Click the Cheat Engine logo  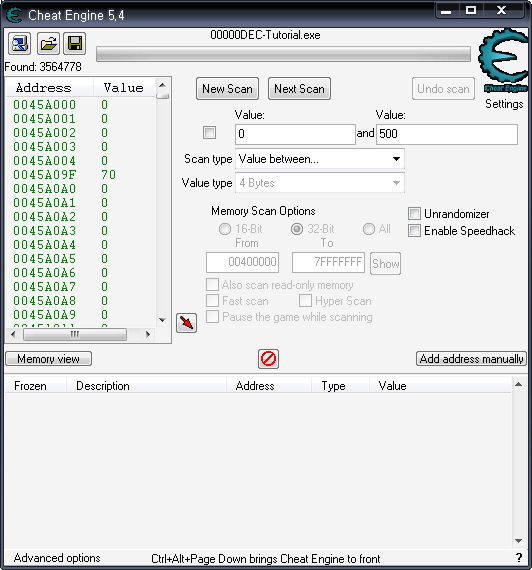pyautogui.click(x=504, y=60)
